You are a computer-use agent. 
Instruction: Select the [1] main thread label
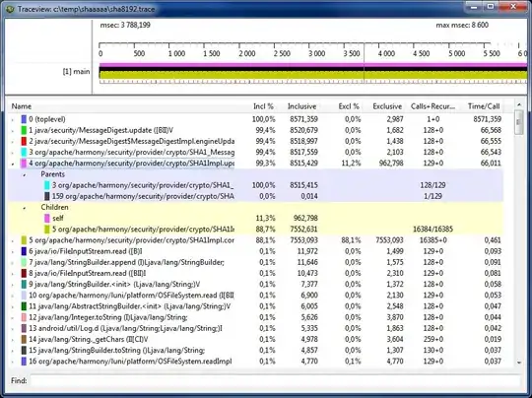click(x=76, y=72)
